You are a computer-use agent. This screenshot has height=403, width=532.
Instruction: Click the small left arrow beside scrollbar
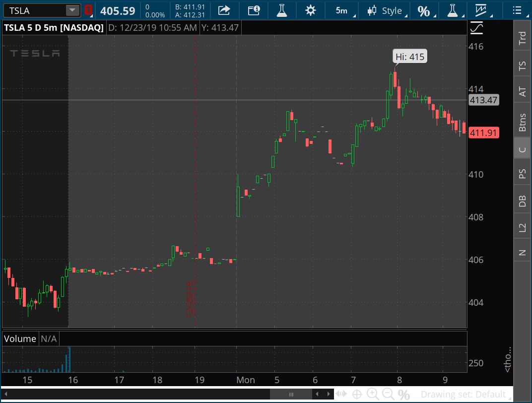click(317, 394)
